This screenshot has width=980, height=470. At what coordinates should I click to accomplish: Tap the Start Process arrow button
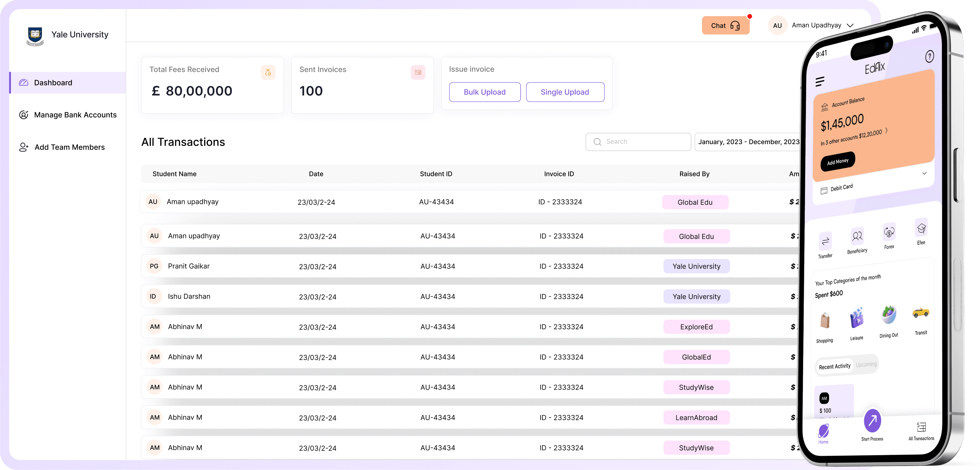click(x=872, y=420)
